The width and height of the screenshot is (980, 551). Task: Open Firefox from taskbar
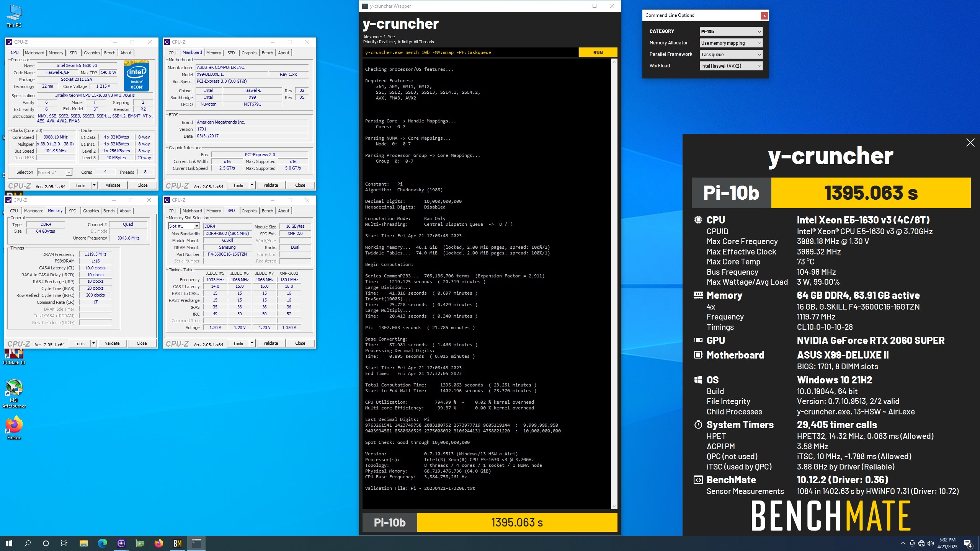159,543
